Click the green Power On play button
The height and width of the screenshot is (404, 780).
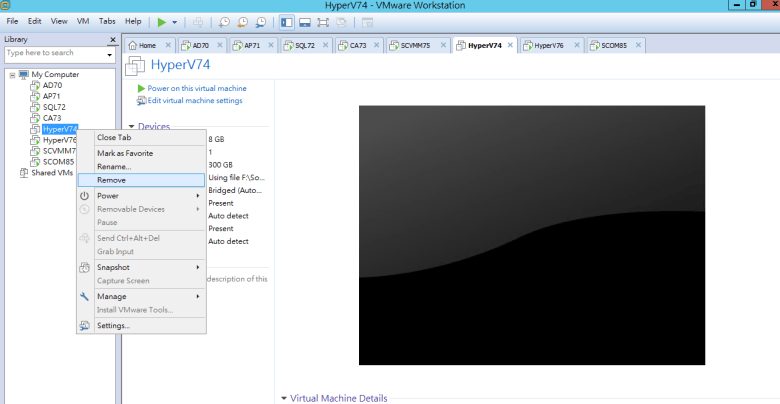click(162, 21)
